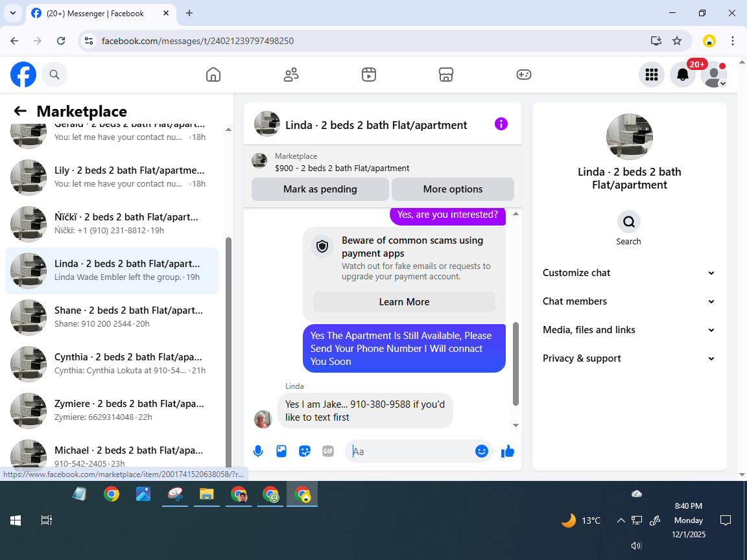Screen dimensions: 747x560
Task: Open Zymiere conversation in the list
Action: coord(112,410)
